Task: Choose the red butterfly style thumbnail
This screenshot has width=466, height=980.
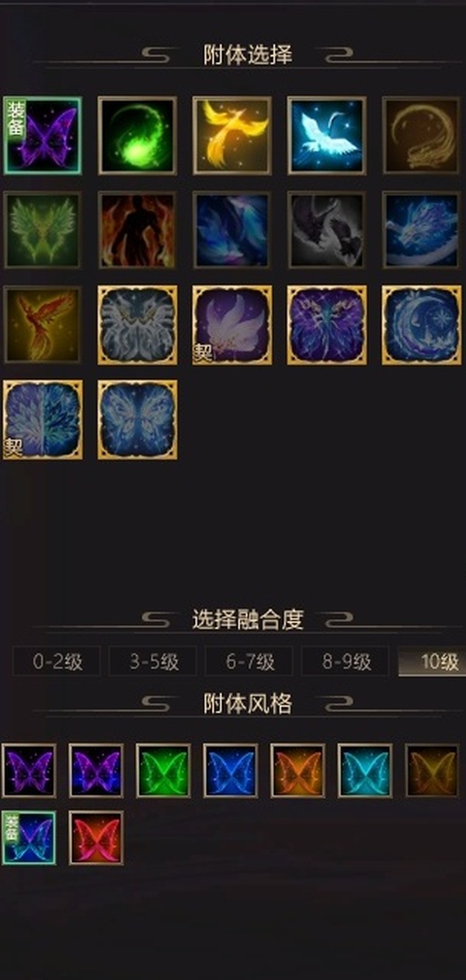Action: 96,838
